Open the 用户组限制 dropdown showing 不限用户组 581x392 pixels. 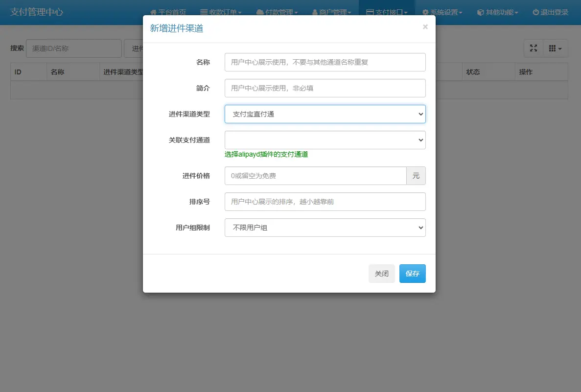click(x=325, y=228)
